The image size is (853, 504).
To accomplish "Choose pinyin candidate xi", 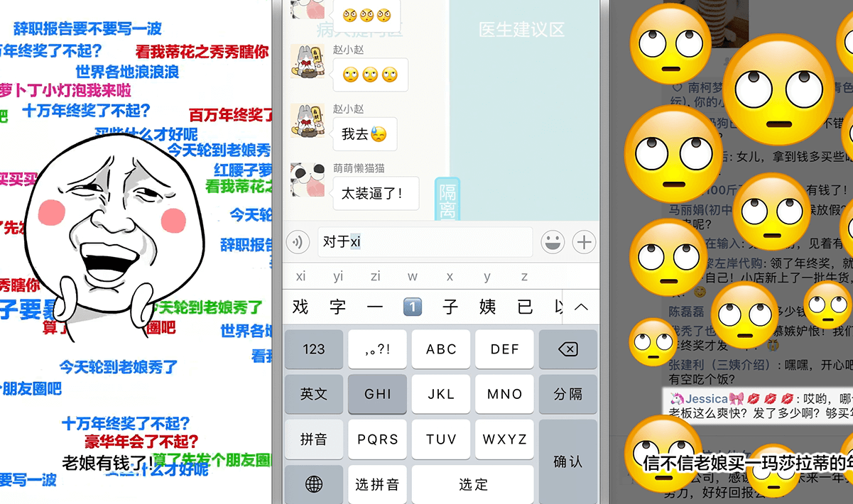I will coord(301,276).
